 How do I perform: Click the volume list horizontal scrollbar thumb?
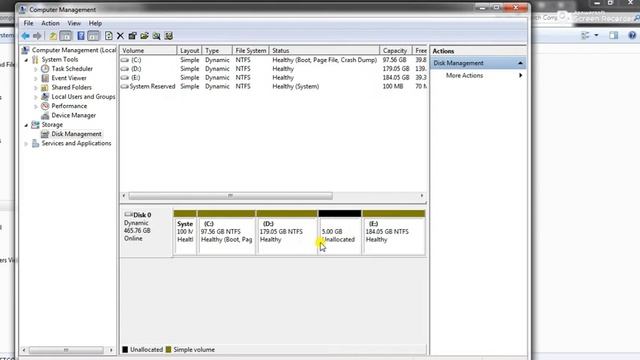coord(230,196)
